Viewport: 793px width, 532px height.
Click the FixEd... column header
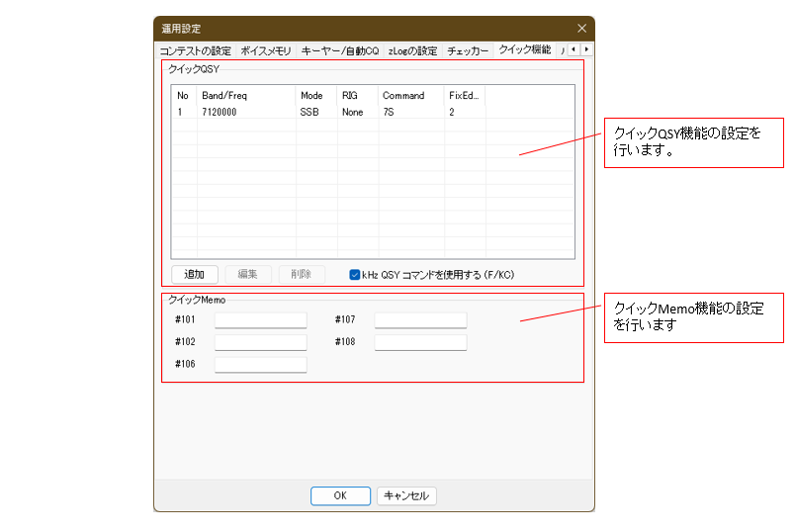(465, 96)
